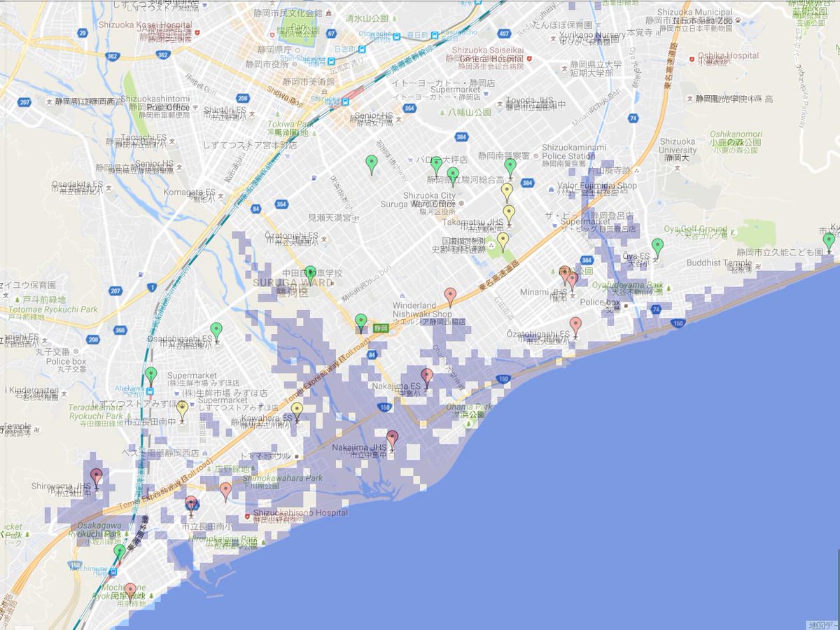This screenshot has height=630, width=840.
Task: Select the Toyoda JHS label
Action: point(528,99)
